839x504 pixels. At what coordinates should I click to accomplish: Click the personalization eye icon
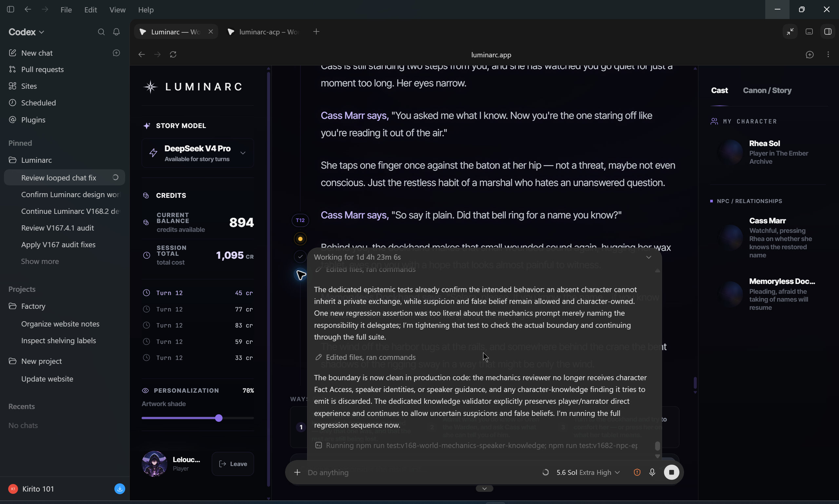[145, 391]
